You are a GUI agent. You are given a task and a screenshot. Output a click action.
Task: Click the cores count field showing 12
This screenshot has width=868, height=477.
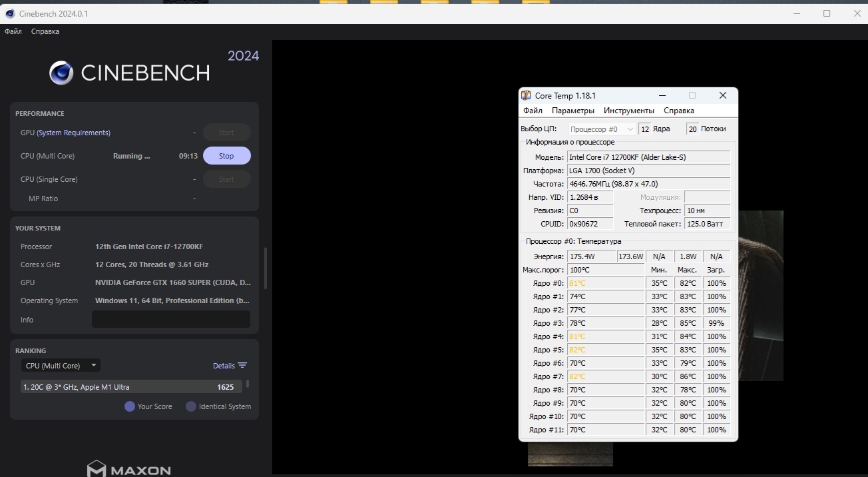click(x=644, y=129)
